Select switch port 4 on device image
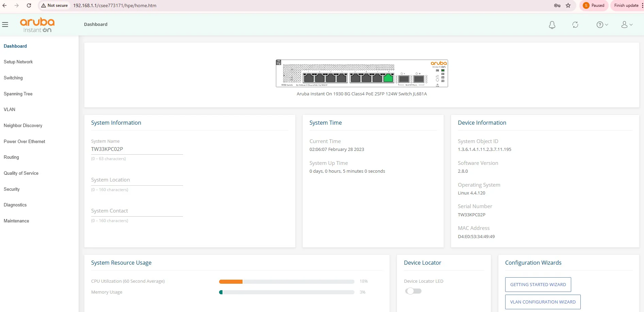This screenshot has width=644, height=312. (342, 78)
